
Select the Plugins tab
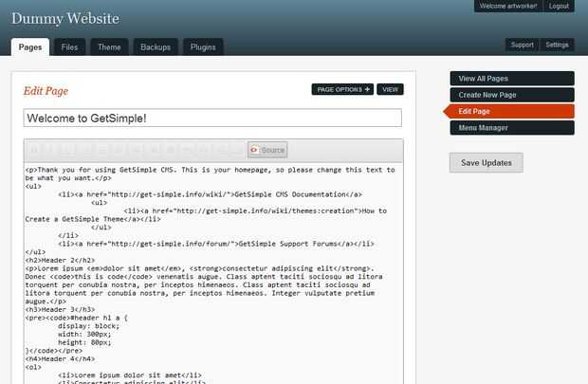click(x=203, y=47)
